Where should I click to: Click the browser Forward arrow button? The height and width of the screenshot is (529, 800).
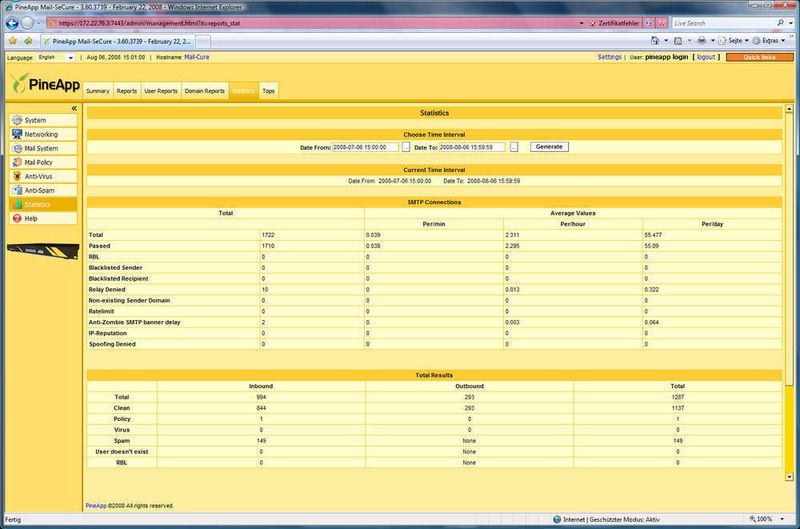pos(28,23)
